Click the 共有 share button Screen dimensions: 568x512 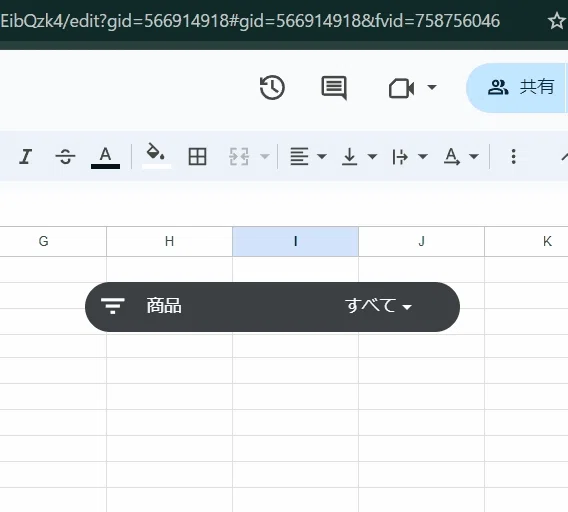click(x=517, y=87)
